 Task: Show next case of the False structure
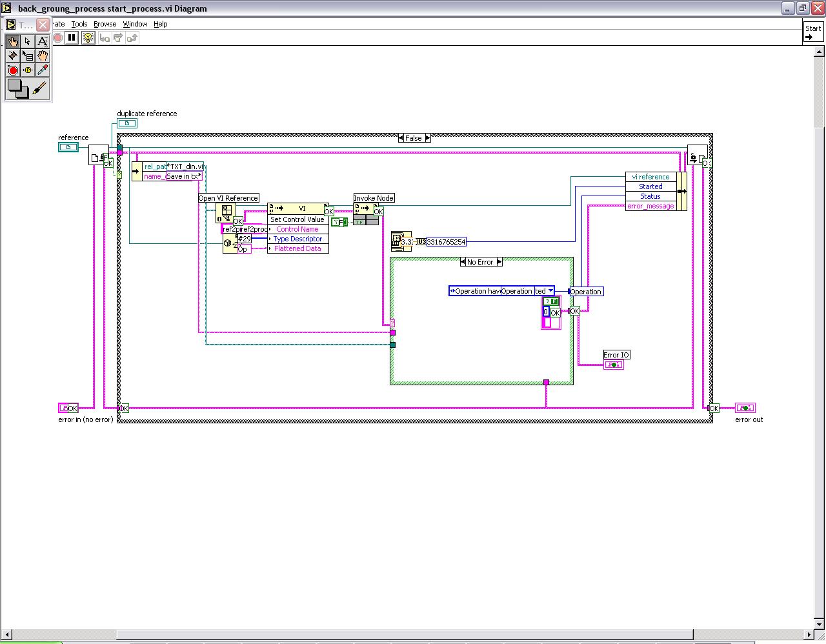(x=428, y=138)
